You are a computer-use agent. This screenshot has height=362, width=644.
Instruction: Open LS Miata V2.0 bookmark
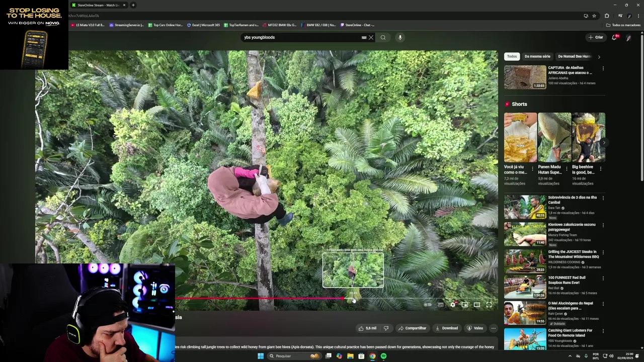(x=88, y=25)
